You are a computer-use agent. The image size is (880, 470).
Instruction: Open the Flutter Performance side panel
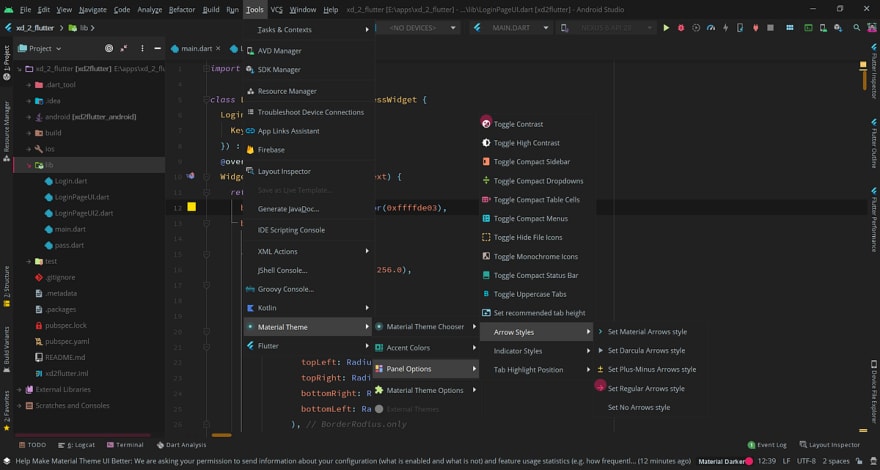point(873,220)
